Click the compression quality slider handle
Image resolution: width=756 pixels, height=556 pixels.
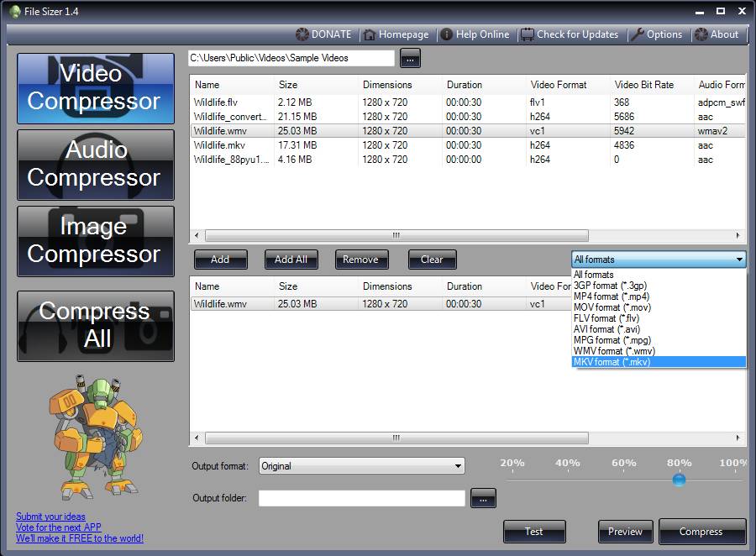(679, 480)
